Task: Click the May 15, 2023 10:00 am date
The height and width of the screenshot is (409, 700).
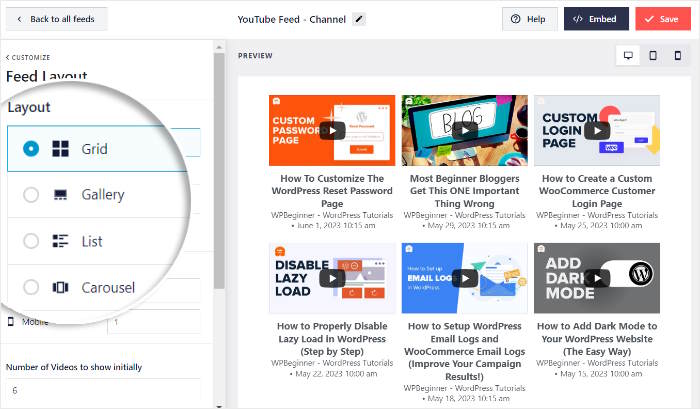Action: click(x=600, y=374)
